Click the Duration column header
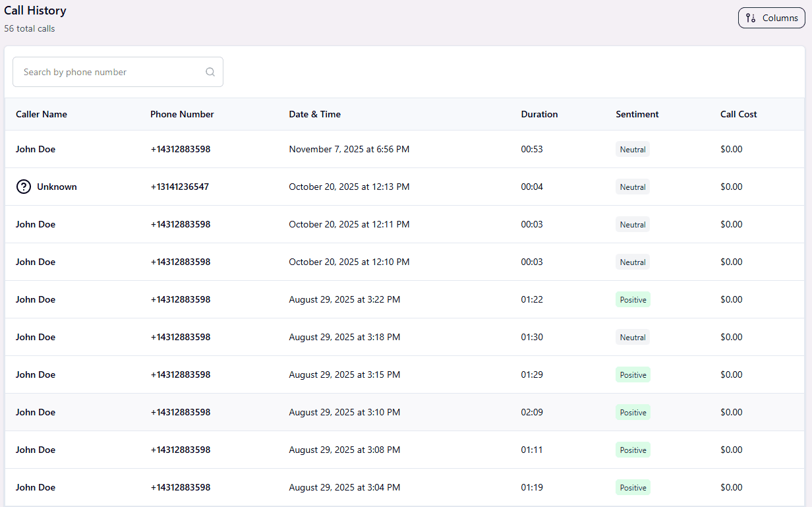812x507 pixels. click(x=539, y=114)
